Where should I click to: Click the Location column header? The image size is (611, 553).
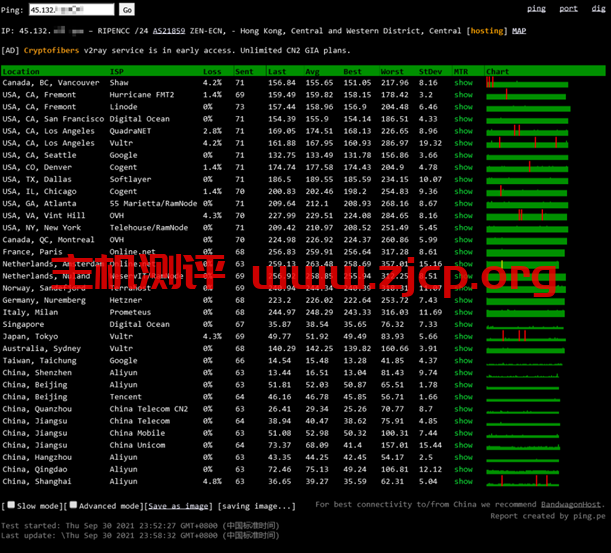(x=21, y=71)
